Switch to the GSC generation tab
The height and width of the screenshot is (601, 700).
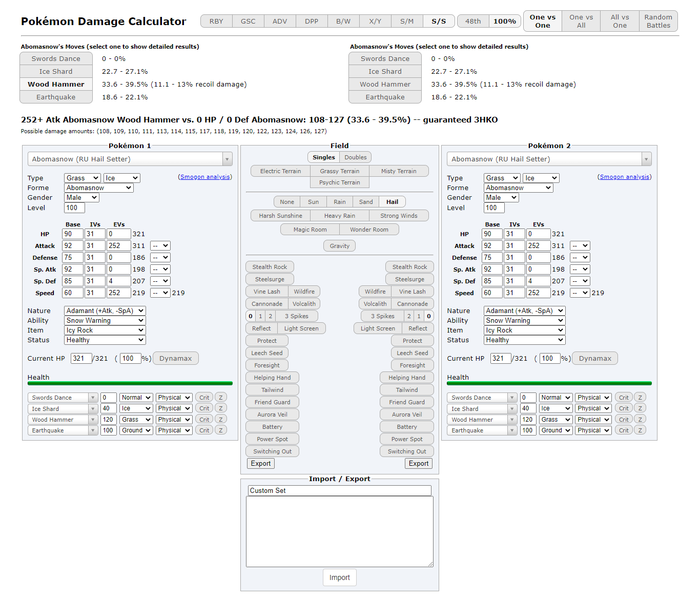(248, 21)
